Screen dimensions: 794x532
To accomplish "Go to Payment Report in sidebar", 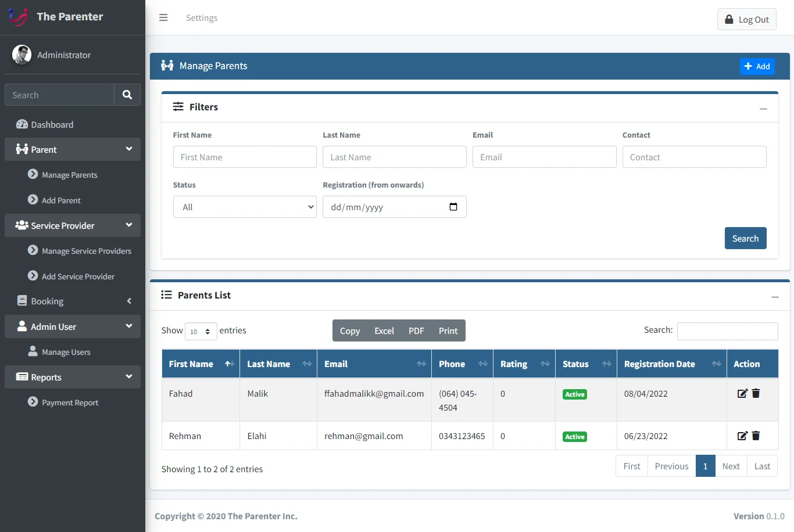I will (70, 402).
